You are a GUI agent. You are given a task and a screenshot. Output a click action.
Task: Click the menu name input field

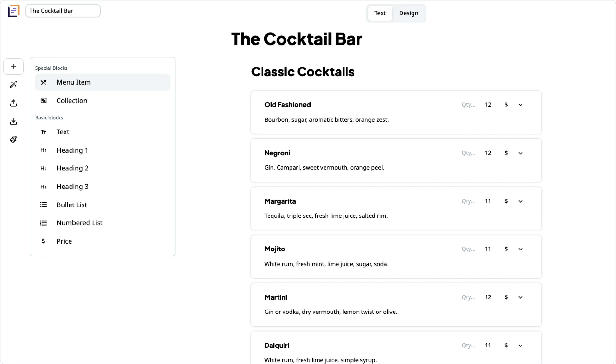63,11
